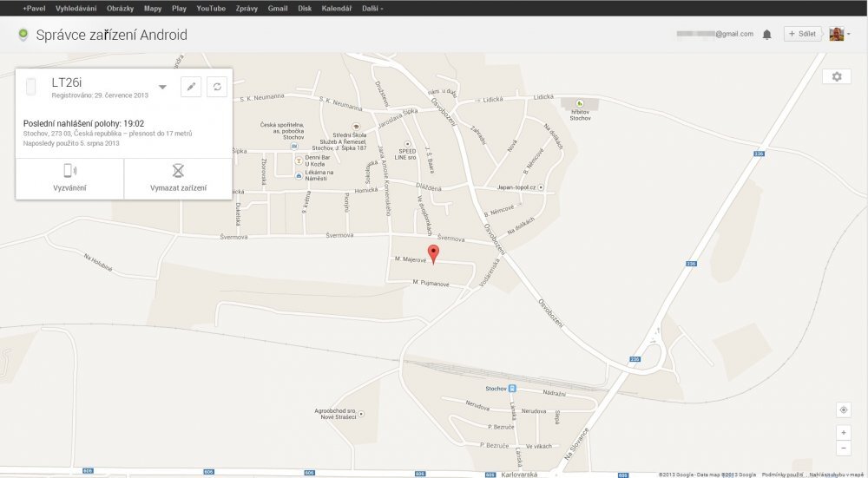The height and width of the screenshot is (478, 868).
Task: Click the Android Device Manager logo icon
Action: tap(23, 35)
